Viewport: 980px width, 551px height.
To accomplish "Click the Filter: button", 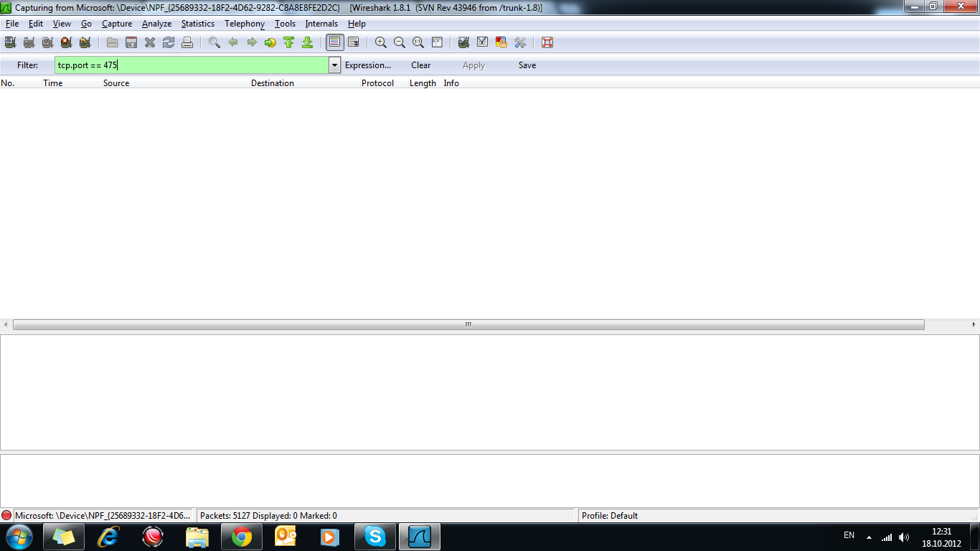I will pyautogui.click(x=28, y=65).
